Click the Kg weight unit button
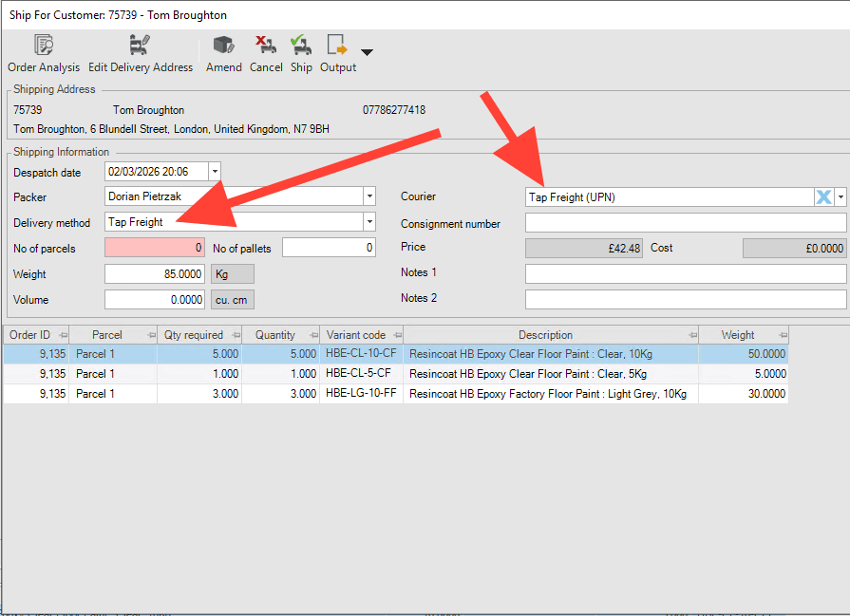Image resolution: width=850 pixels, height=616 pixels. click(x=232, y=274)
